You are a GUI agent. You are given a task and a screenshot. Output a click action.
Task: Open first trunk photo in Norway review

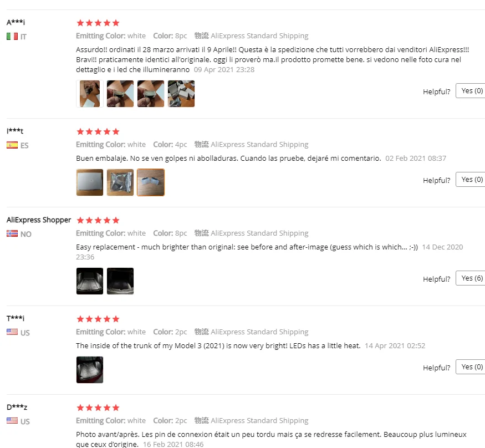click(90, 281)
